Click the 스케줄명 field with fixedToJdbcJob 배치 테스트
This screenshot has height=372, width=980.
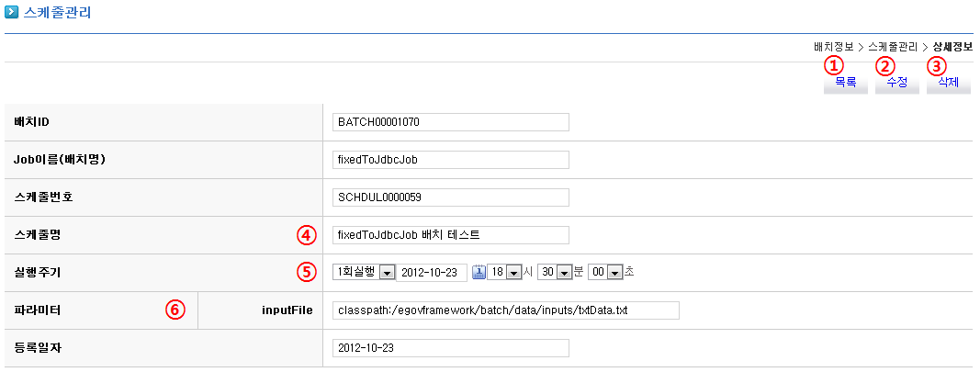pyautogui.click(x=450, y=235)
